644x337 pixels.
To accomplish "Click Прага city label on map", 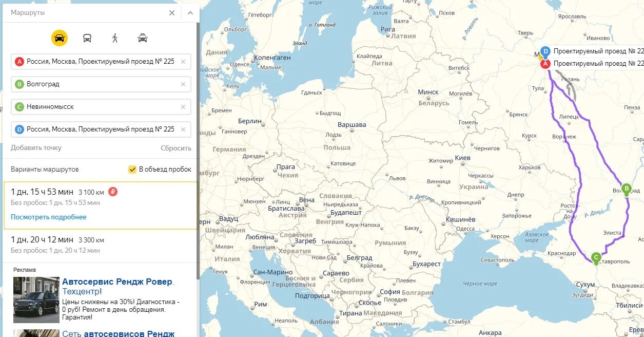I will click(x=286, y=167).
